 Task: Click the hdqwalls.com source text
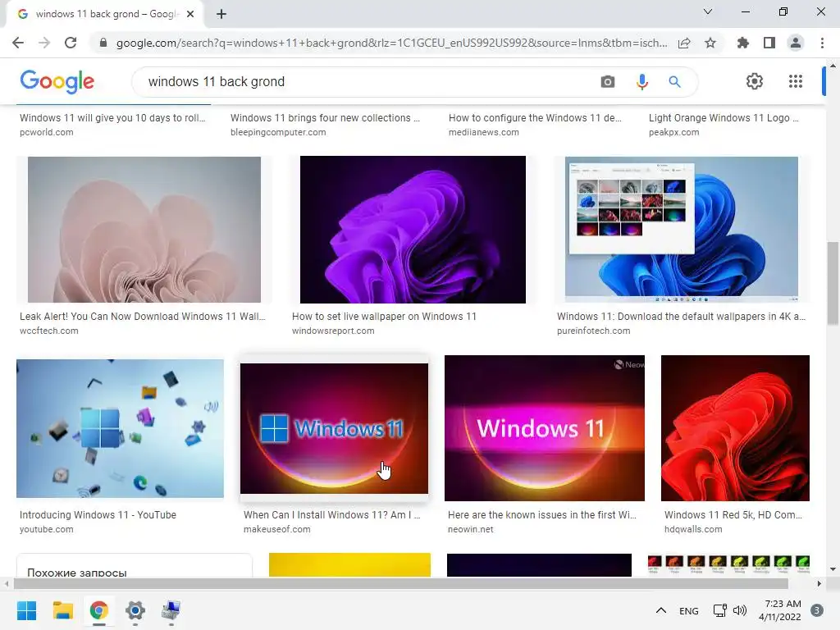[693, 529]
